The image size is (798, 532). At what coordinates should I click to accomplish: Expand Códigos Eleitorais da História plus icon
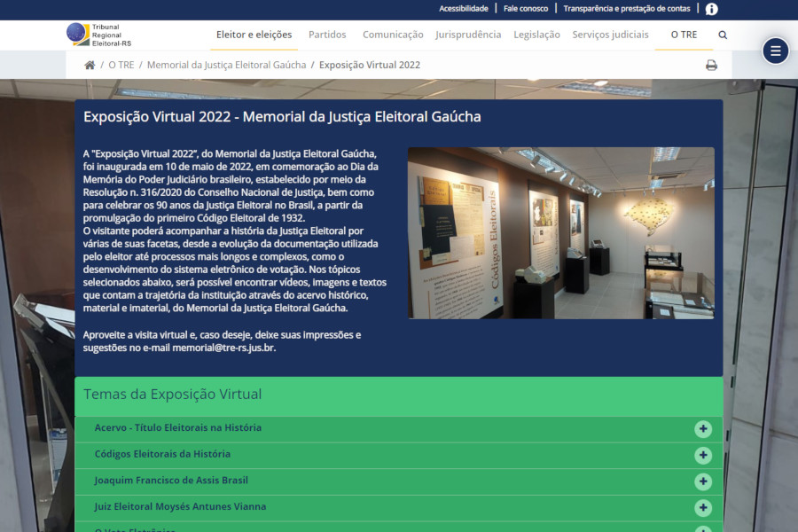(703, 455)
